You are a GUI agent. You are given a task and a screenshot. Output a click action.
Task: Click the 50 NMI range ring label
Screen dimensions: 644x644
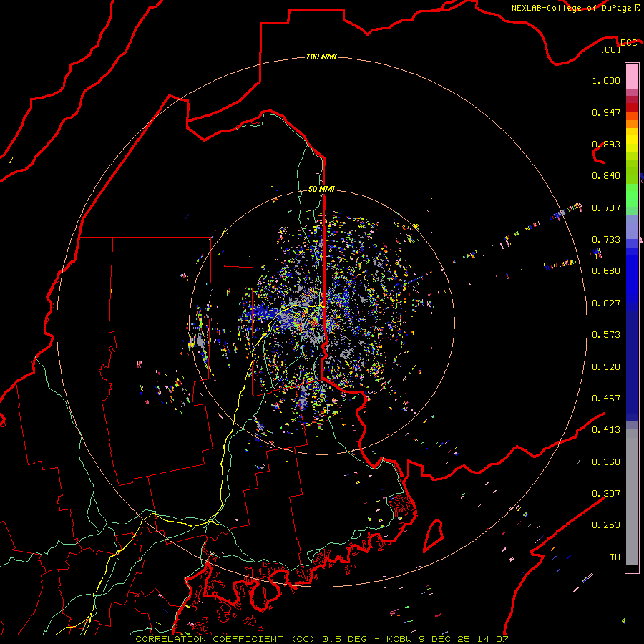[321, 189]
